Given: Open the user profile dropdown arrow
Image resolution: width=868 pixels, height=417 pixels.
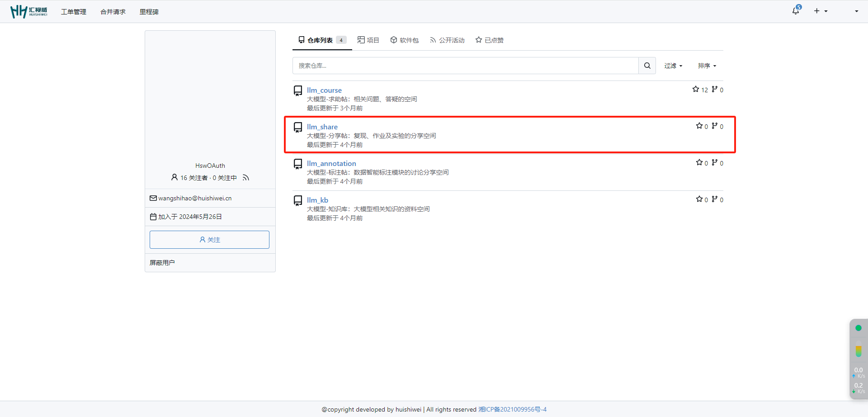Looking at the screenshot, I should 856,11.
